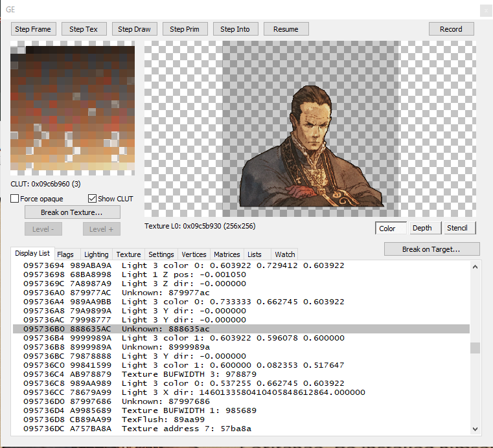Select row 095736CC Light 3 X dir
Image resolution: width=493 pixels, height=448 pixels.
(241, 393)
